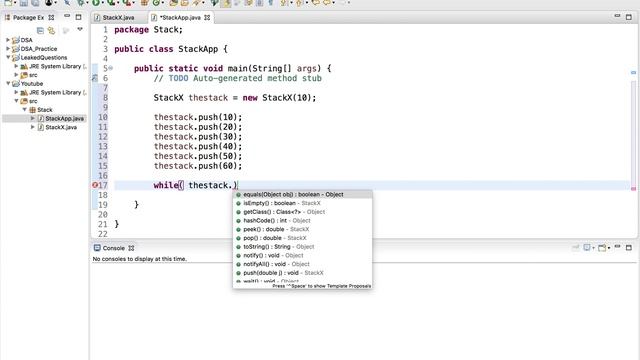This screenshot has height=360, width=640.
Task: Select the Stack package in tree
Action: click(x=44, y=110)
